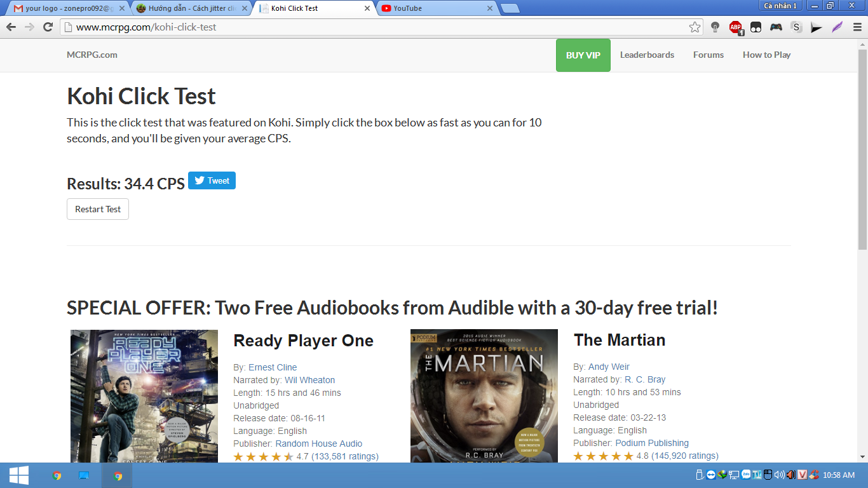Open the Ernest Cline author link

click(273, 367)
